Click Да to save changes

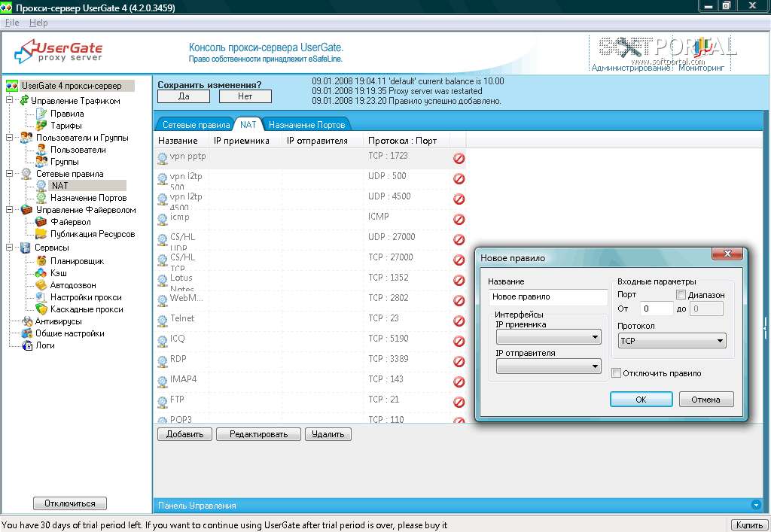tap(184, 96)
